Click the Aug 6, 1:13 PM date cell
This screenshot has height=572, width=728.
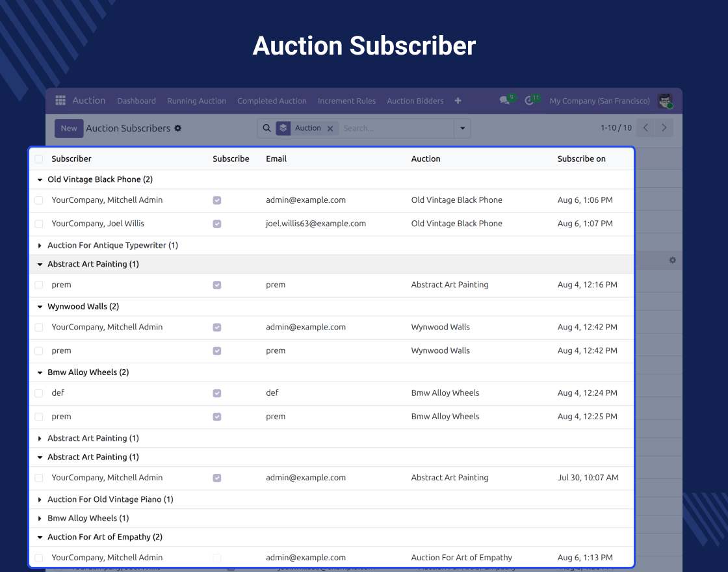(585, 557)
